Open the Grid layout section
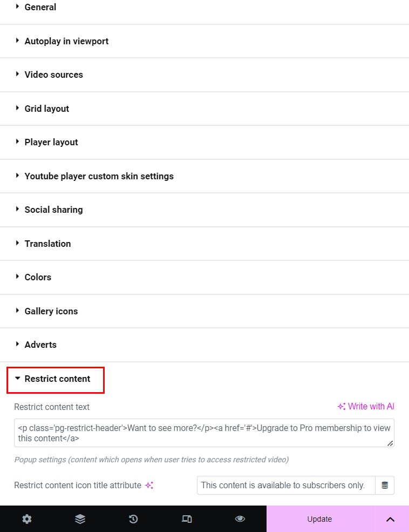This screenshot has width=409, height=532. point(46,109)
